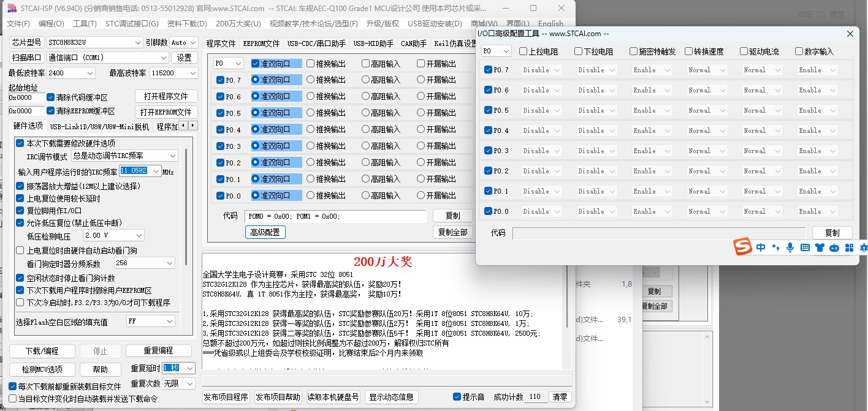Open P0.7 pull-up Disable dropdown in the advanced tool
The image size is (868, 411).
click(x=541, y=70)
